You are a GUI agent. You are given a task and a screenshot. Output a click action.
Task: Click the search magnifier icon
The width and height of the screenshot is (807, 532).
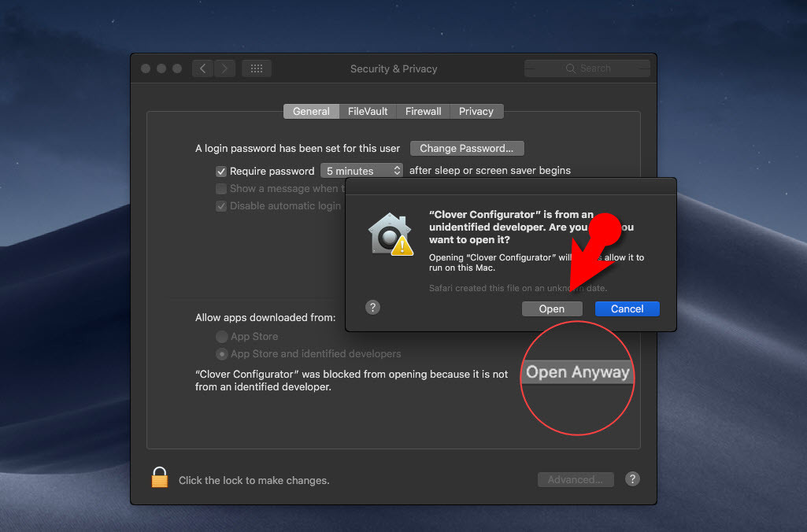click(570, 68)
